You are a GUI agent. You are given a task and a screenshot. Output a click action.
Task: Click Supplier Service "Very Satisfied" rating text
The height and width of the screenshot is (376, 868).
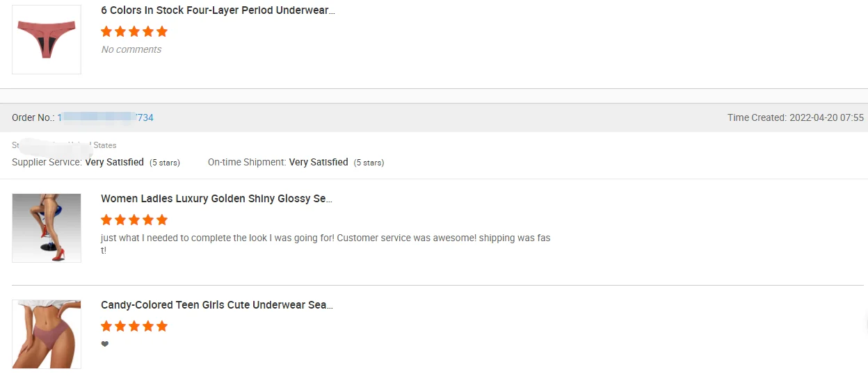(114, 162)
